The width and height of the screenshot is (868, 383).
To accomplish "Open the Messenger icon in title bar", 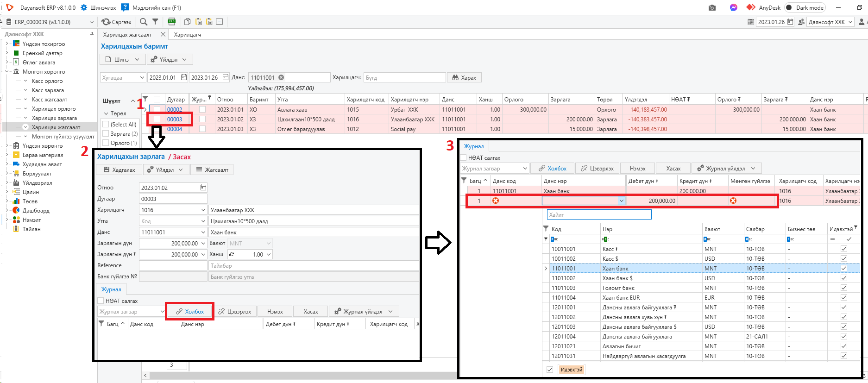I will (734, 7).
